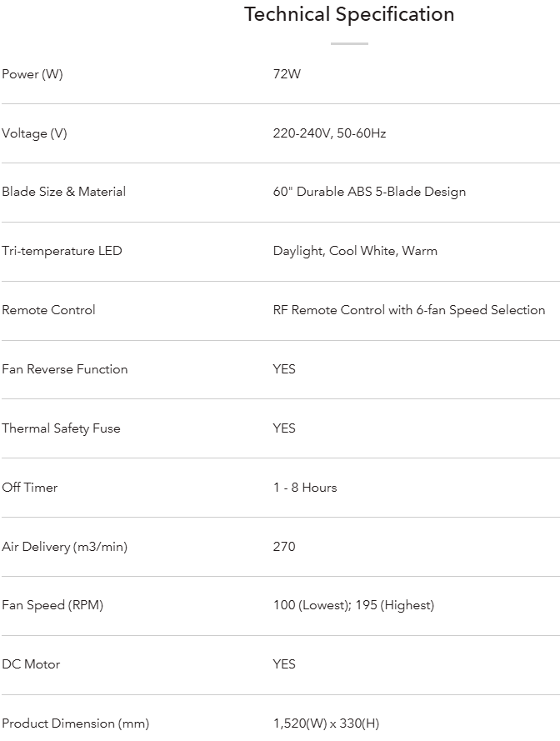560x741 pixels.
Task: Click the Technical Specification heading
Action: point(349,14)
